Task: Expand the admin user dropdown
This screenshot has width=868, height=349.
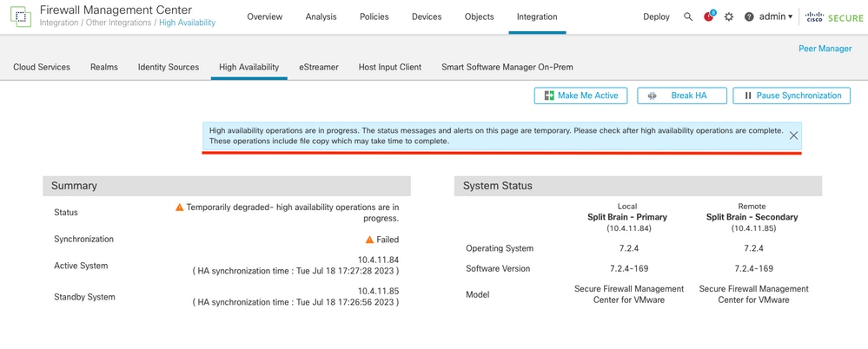Action: coord(776,16)
